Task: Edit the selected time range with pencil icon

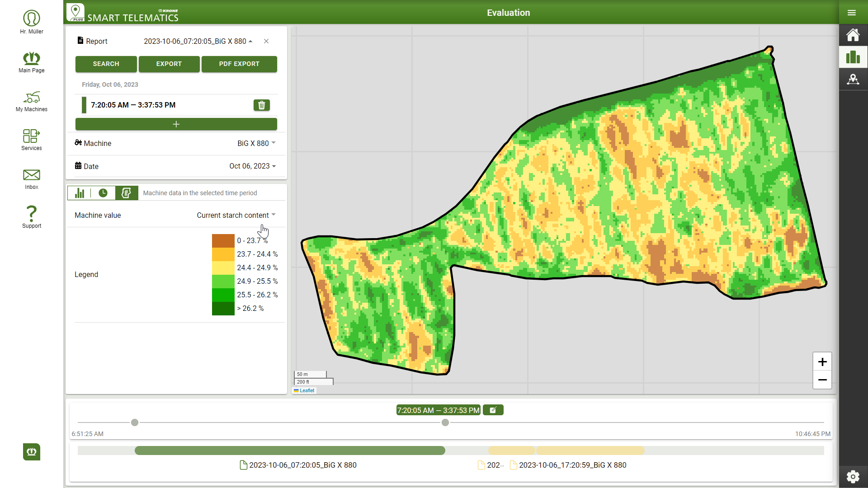Action: [493, 410]
